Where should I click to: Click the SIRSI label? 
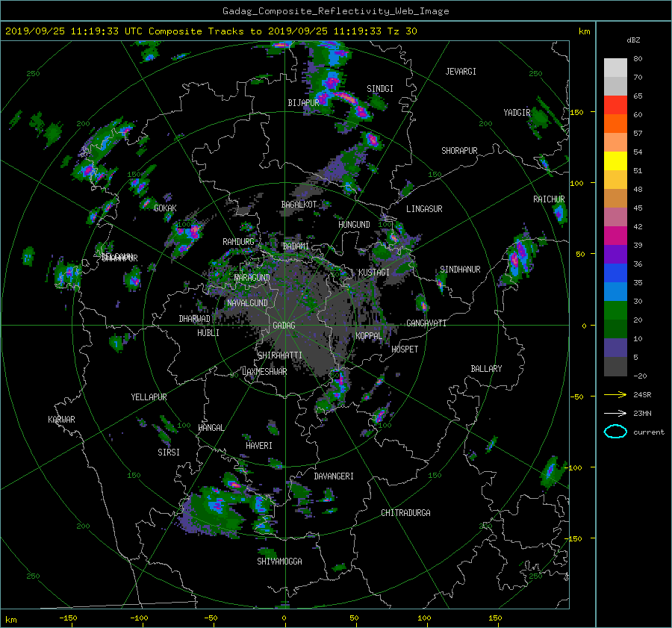(x=169, y=453)
